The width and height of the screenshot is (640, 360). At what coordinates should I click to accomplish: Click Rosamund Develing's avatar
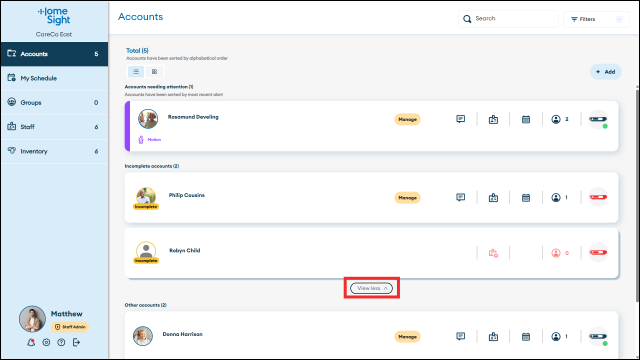(148, 119)
